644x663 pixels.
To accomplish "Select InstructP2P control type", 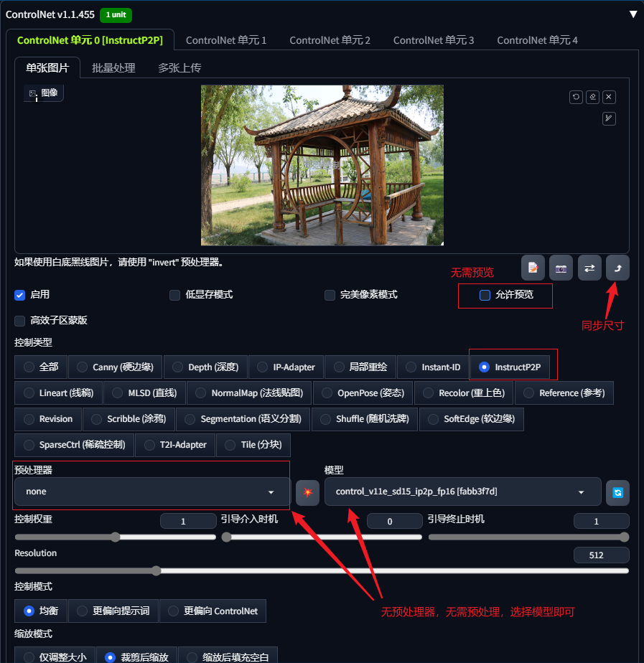I will [510, 367].
